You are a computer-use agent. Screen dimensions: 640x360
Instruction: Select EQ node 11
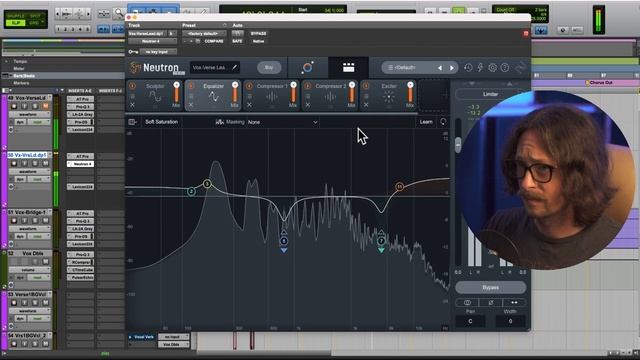point(400,187)
